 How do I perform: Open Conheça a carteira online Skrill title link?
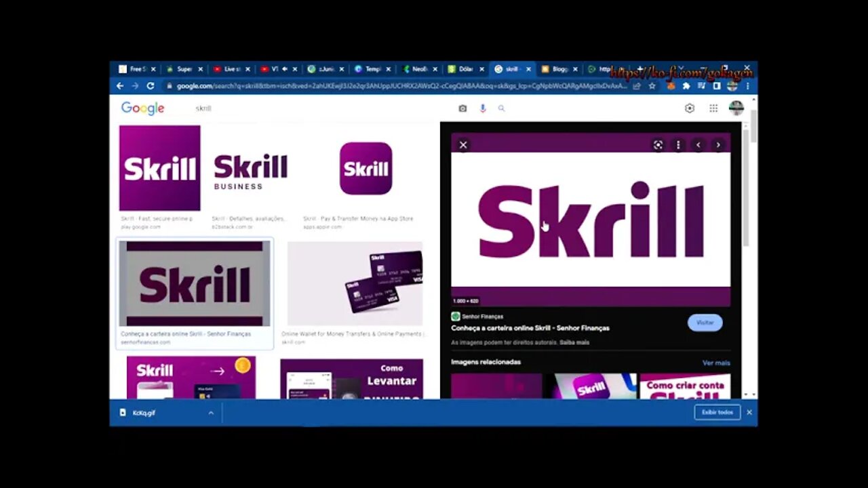pyautogui.click(x=530, y=328)
